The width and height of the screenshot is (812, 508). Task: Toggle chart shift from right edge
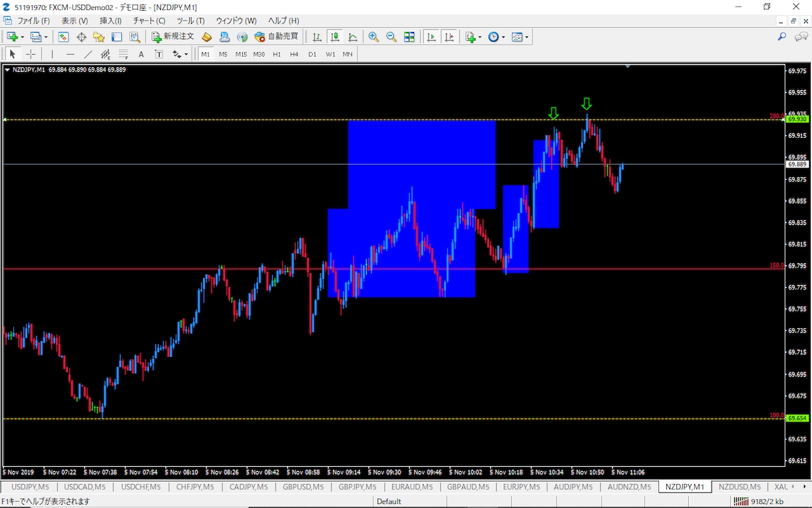point(450,37)
